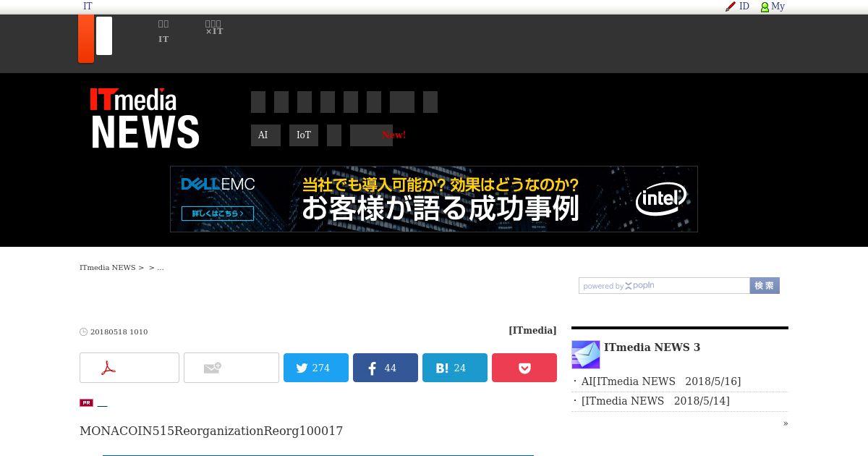The width and height of the screenshot is (868, 456).
Task: Bookmark on Hatena B!, count 24
Action: click(455, 368)
